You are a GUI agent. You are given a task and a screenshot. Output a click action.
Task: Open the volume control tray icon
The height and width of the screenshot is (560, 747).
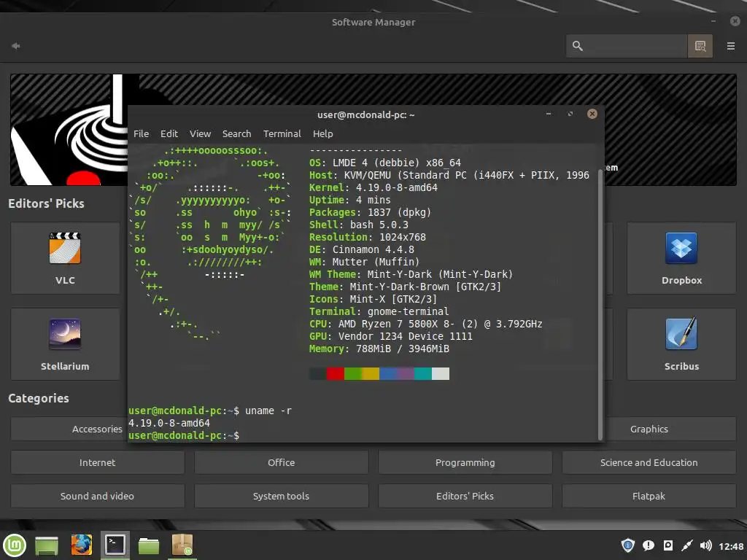tap(706, 545)
